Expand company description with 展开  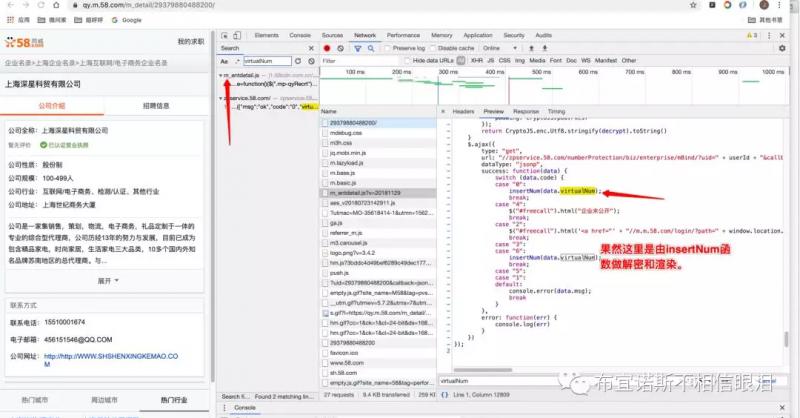pyautogui.click(x=108, y=281)
